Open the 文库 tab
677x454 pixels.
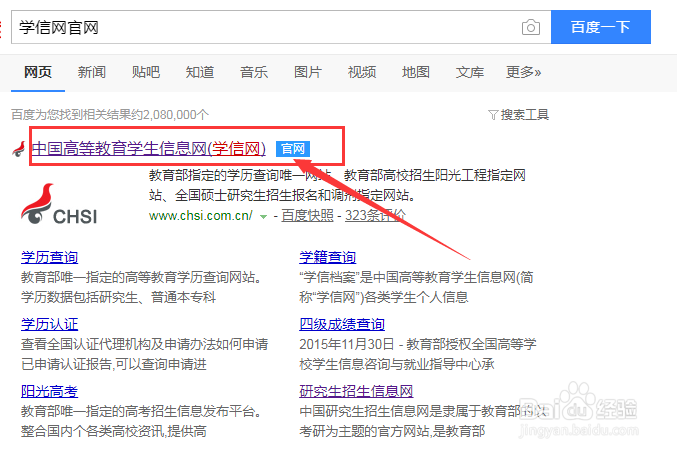(470, 72)
